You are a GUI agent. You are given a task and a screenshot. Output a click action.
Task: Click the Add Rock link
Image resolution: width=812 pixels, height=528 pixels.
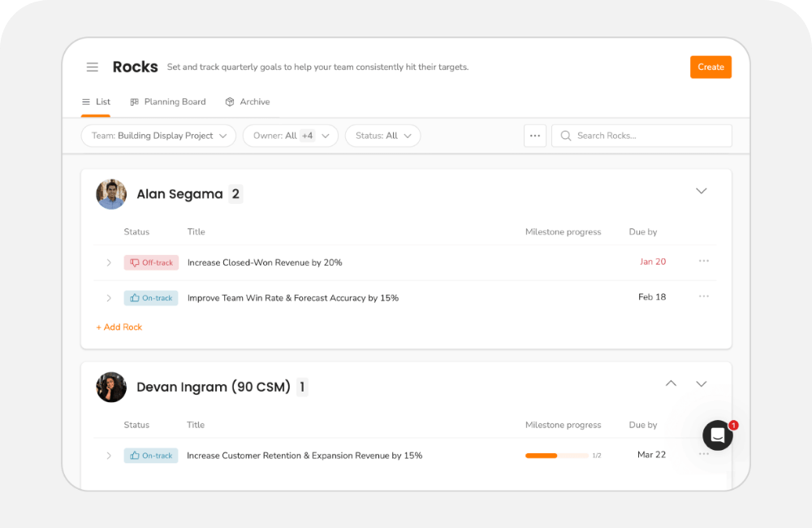pyautogui.click(x=119, y=327)
